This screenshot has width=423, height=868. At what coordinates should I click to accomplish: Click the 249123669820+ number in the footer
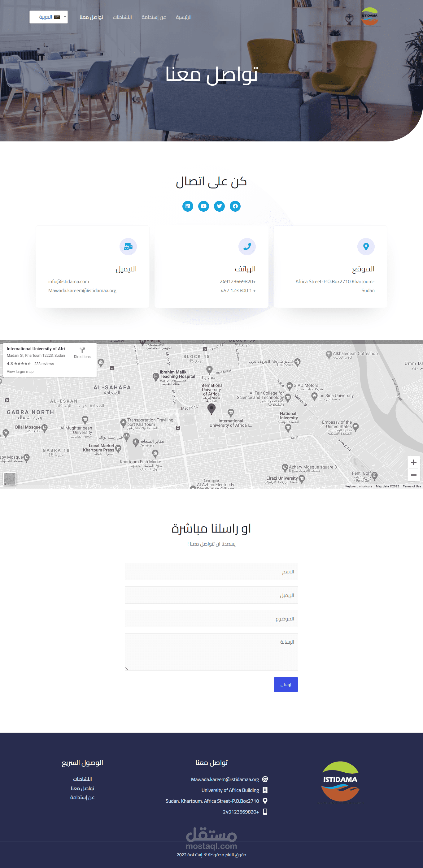(x=241, y=812)
